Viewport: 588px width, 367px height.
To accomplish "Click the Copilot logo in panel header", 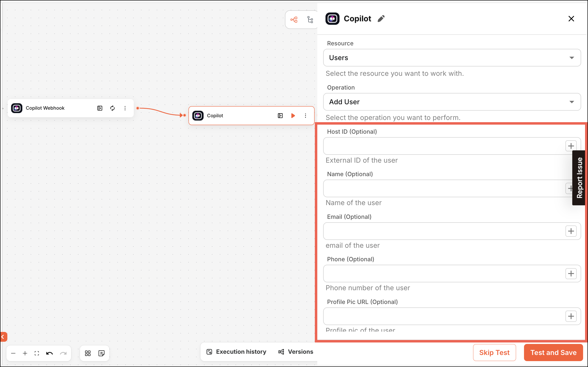I will click(x=332, y=19).
